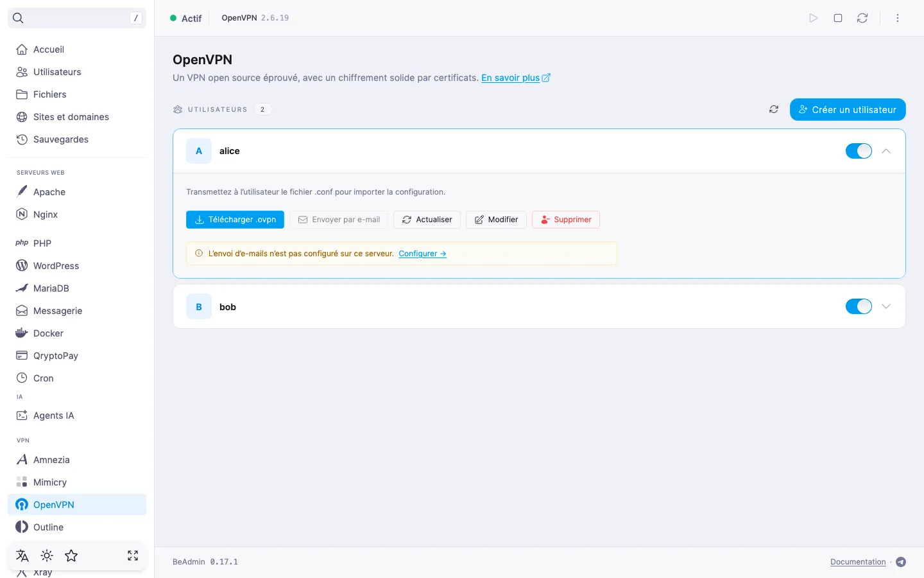Screen dimensions: 924x578
Task: Open the Apache server page
Action: (x=77, y=192)
